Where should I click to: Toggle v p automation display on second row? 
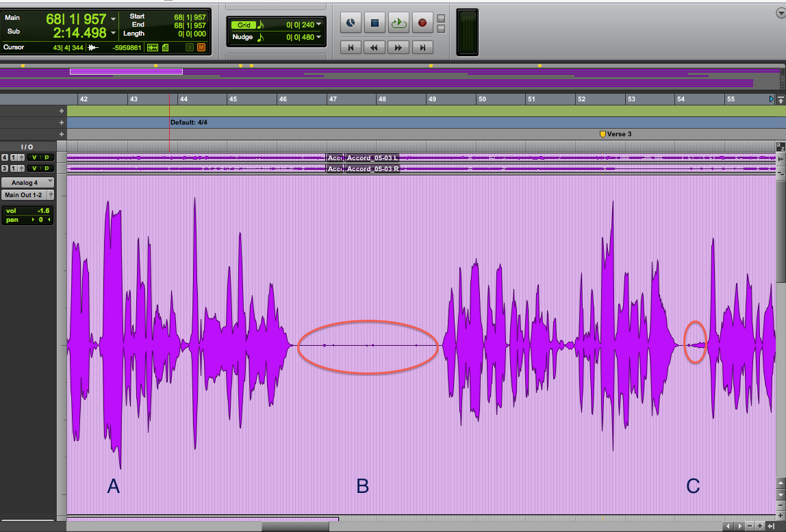40,168
